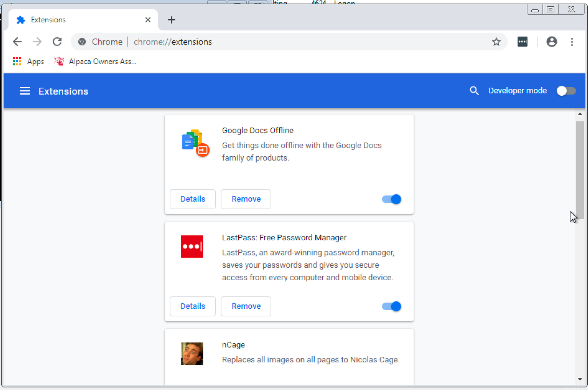Click the "Extensions" header title
The height and width of the screenshot is (390, 588).
pos(63,91)
